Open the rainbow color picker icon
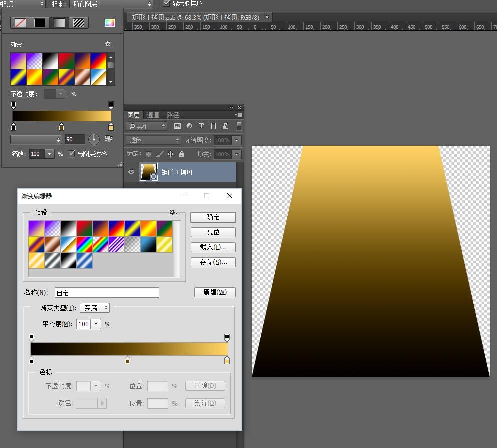This screenshot has width=497, height=448. point(109,23)
